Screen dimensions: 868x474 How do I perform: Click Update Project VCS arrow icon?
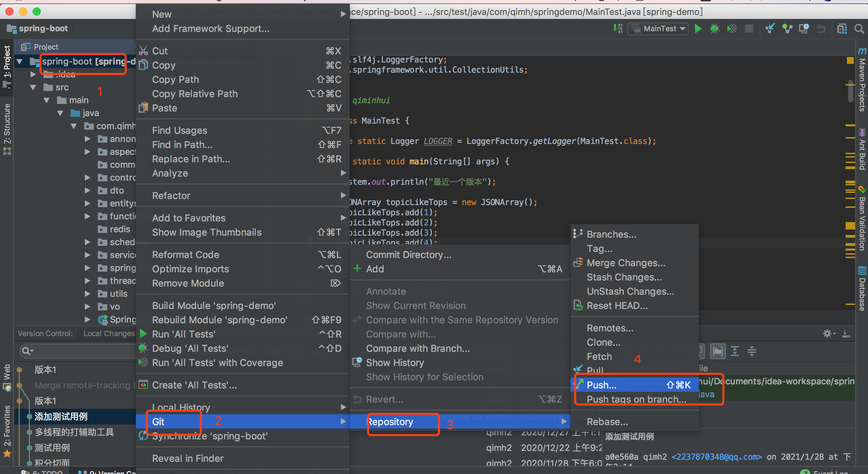(770, 29)
